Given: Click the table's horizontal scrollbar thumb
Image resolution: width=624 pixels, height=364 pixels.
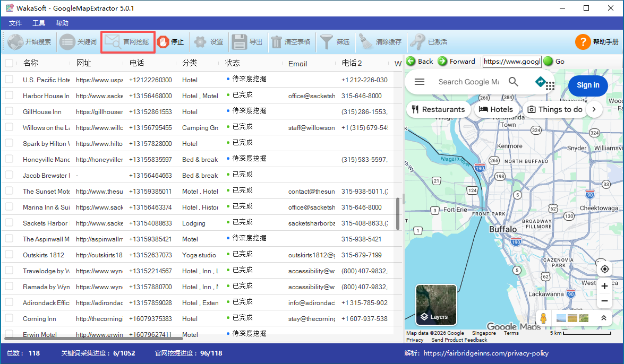Looking at the screenshot, I should point(93,338).
